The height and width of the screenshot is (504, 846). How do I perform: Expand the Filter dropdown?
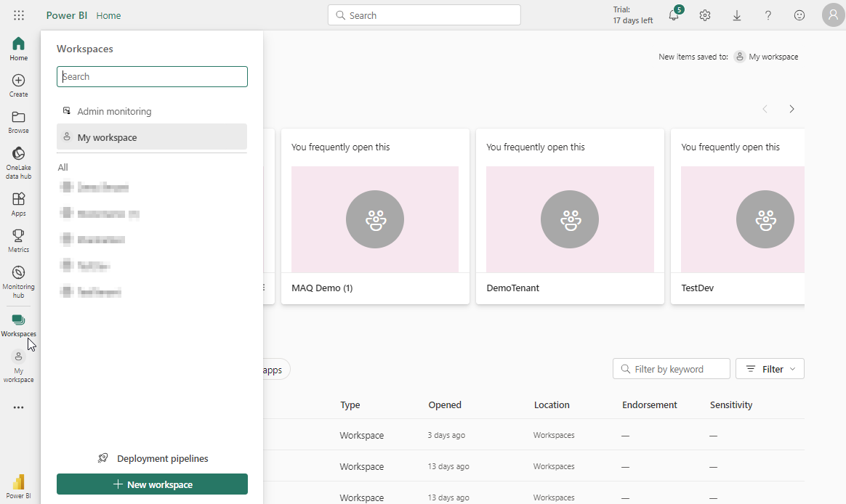click(770, 369)
